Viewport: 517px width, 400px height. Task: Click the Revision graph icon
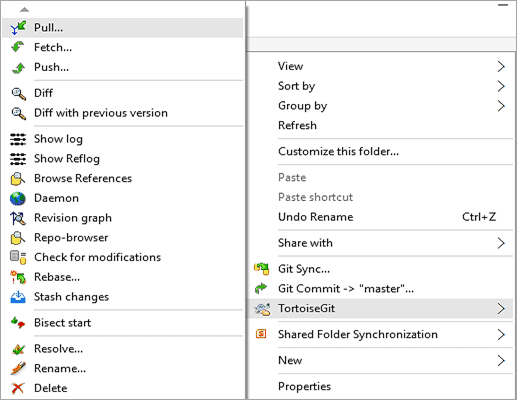pyautogui.click(x=18, y=218)
